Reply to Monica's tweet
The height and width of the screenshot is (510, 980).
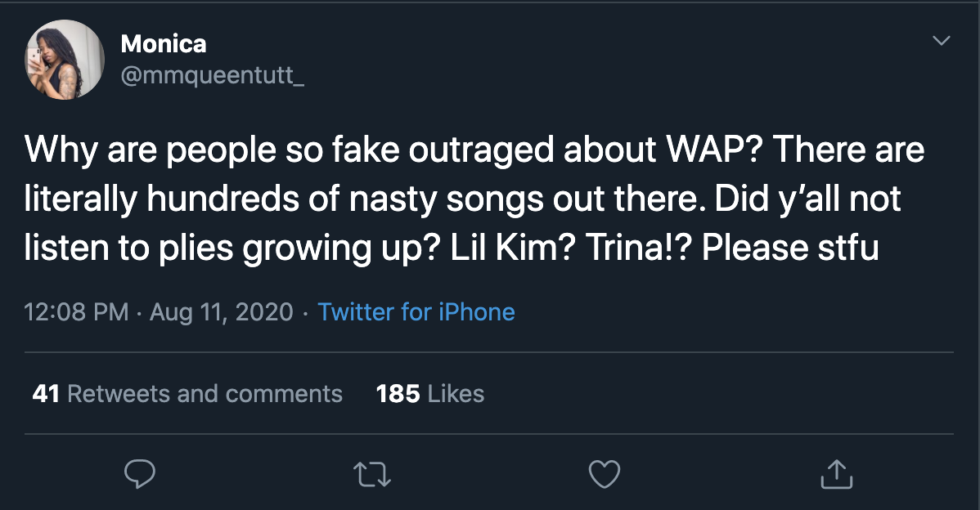140,473
